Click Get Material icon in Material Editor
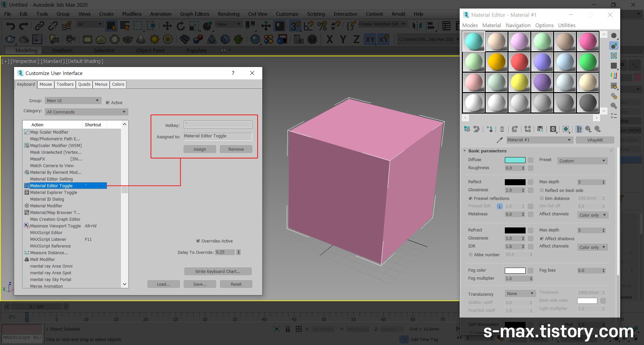This screenshot has height=345, width=644. [x=467, y=129]
